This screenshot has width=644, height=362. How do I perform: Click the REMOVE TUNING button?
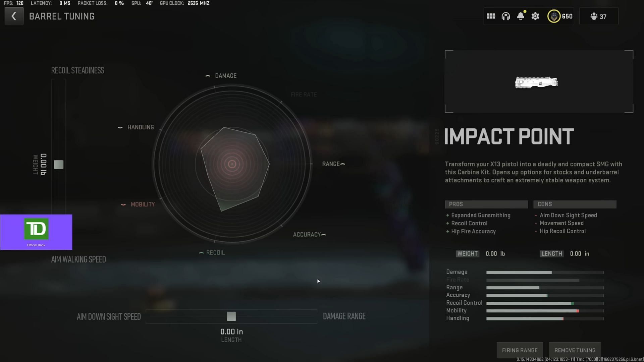pos(575,350)
